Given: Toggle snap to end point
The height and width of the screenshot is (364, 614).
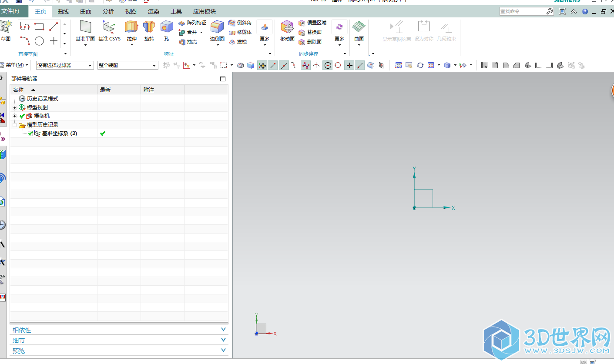Looking at the screenshot, I should 273,65.
